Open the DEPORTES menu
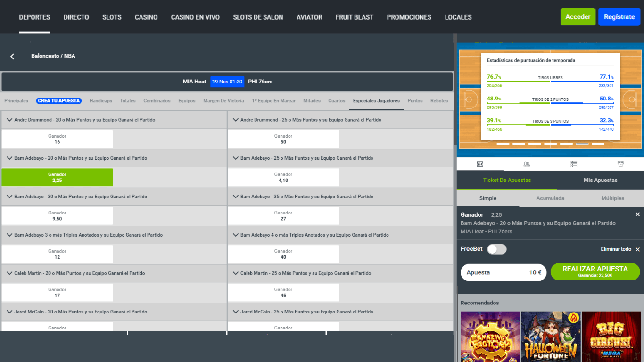The image size is (644, 362). click(x=34, y=17)
